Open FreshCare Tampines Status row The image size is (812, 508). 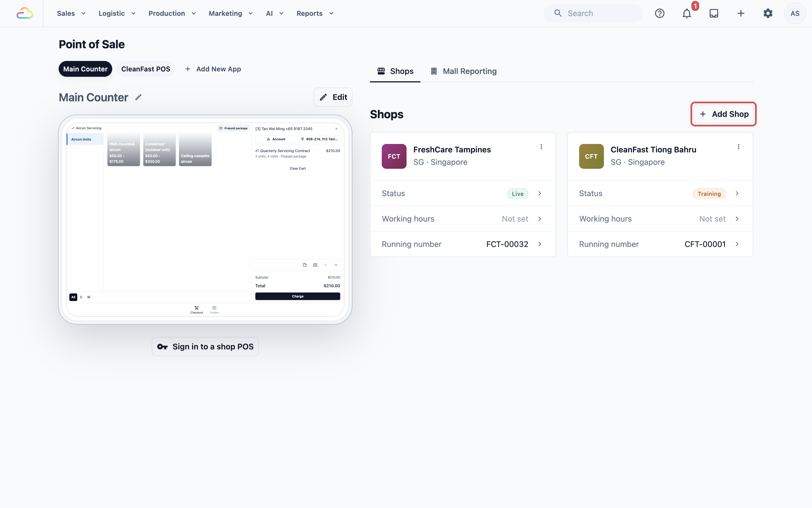click(463, 194)
